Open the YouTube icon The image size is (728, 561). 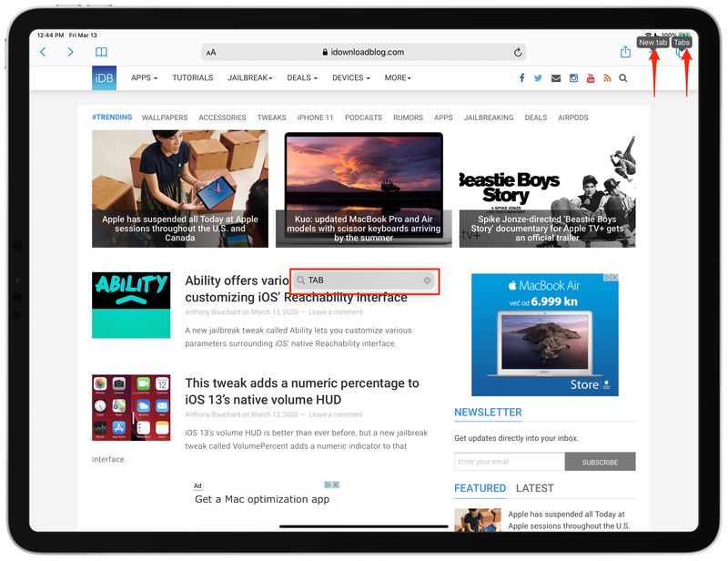tap(591, 78)
